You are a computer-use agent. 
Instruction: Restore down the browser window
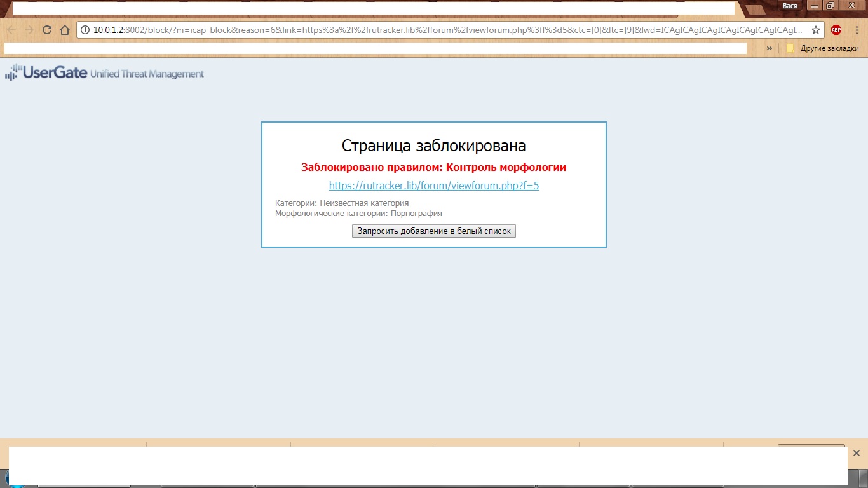pyautogui.click(x=830, y=5)
